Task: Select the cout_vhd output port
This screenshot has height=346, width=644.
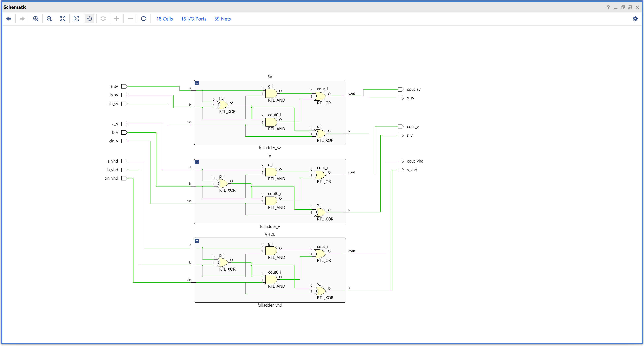Action: tap(400, 161)
